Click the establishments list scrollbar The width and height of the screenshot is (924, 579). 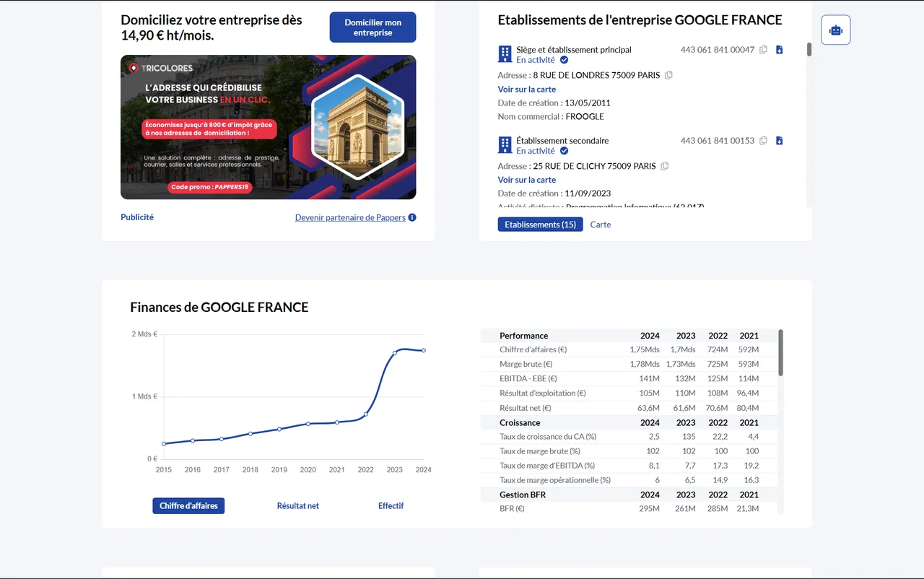[809, 50]
